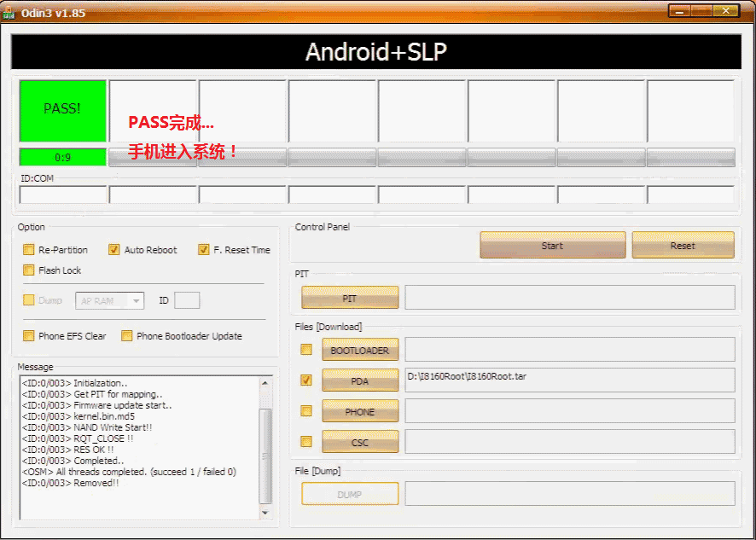The height and width of the screenshot is (540, 756).
Task: Click the first ID:COM port box
Action: pos(62,195)
